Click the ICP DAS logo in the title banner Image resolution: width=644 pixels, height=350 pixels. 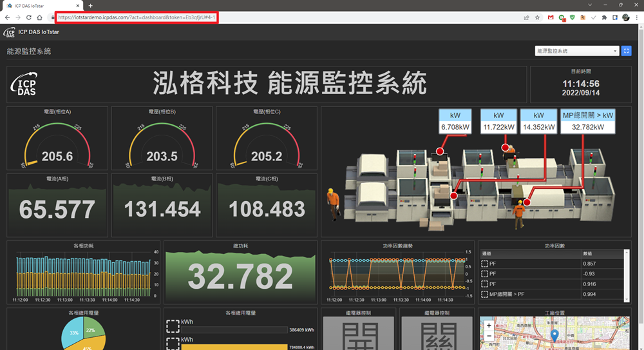(x=24, y=84)
